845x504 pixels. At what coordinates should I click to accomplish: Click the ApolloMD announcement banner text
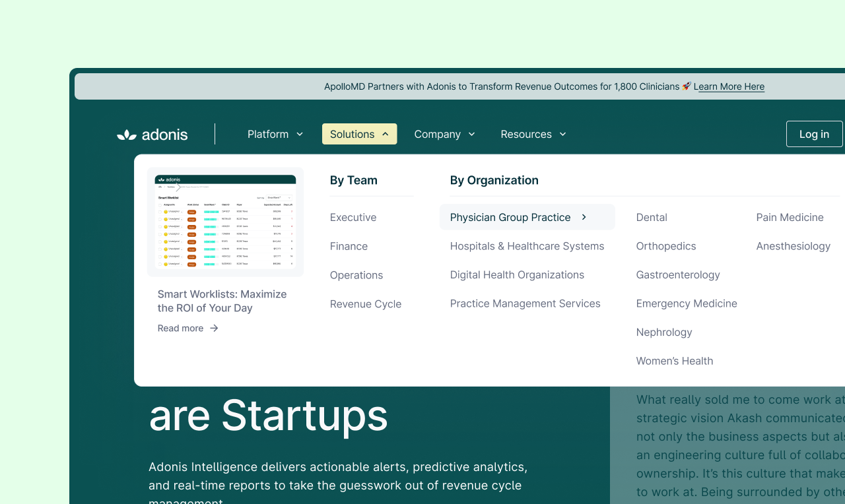click(x=502, y=86)
